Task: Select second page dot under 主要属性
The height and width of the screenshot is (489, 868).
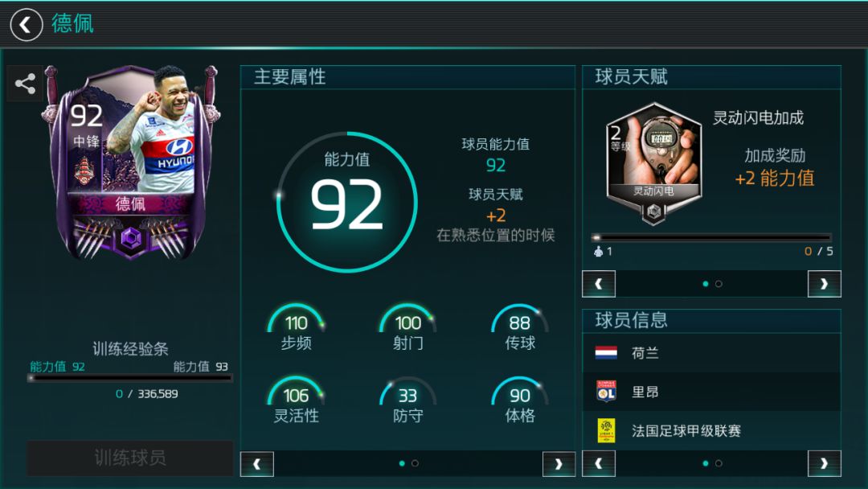Action: click(x=416, y=463)
